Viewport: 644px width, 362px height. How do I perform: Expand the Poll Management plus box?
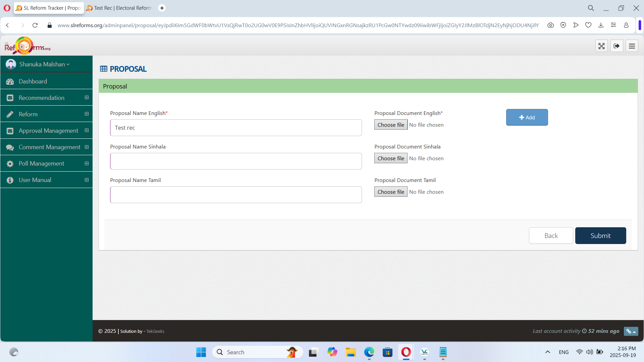click(x=87, y=163)
